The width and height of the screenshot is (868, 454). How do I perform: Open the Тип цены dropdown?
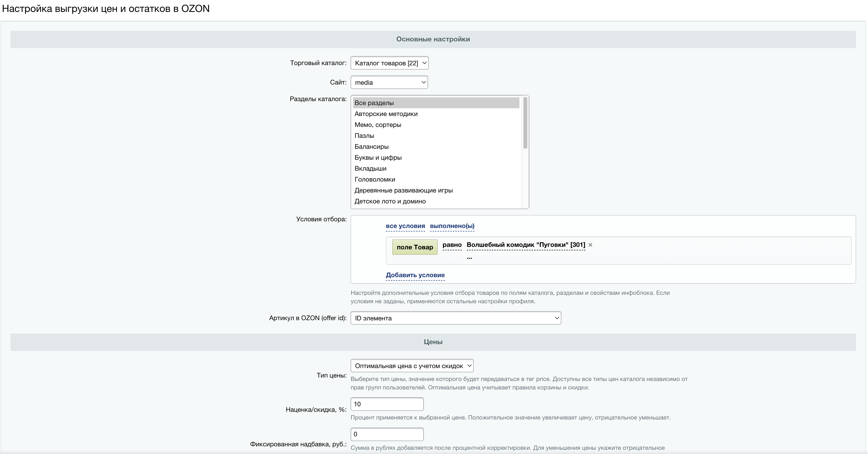(x=412, y=366)
